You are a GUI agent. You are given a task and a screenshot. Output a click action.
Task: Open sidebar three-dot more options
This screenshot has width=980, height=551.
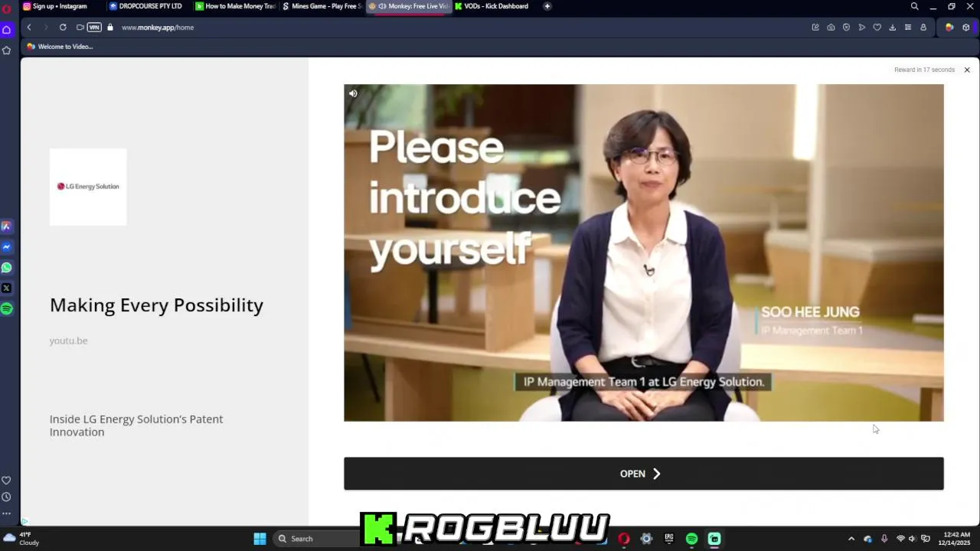(x=6, y=514)
